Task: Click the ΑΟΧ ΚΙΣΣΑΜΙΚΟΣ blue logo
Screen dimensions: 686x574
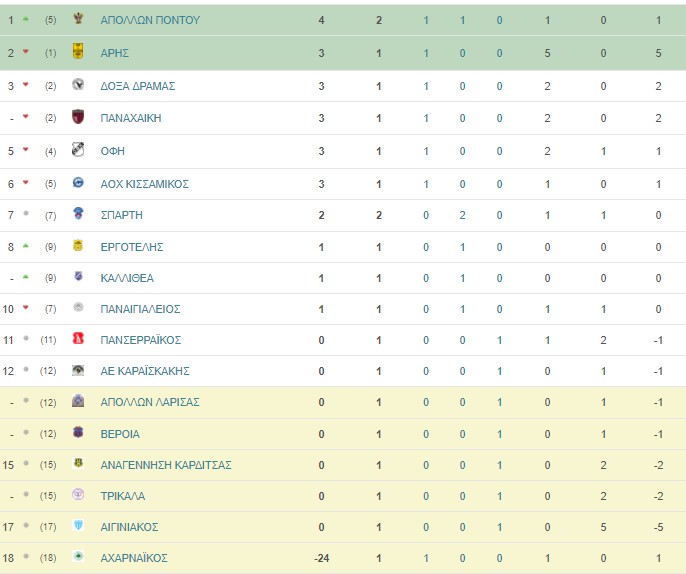Action: tap(78, 182)
